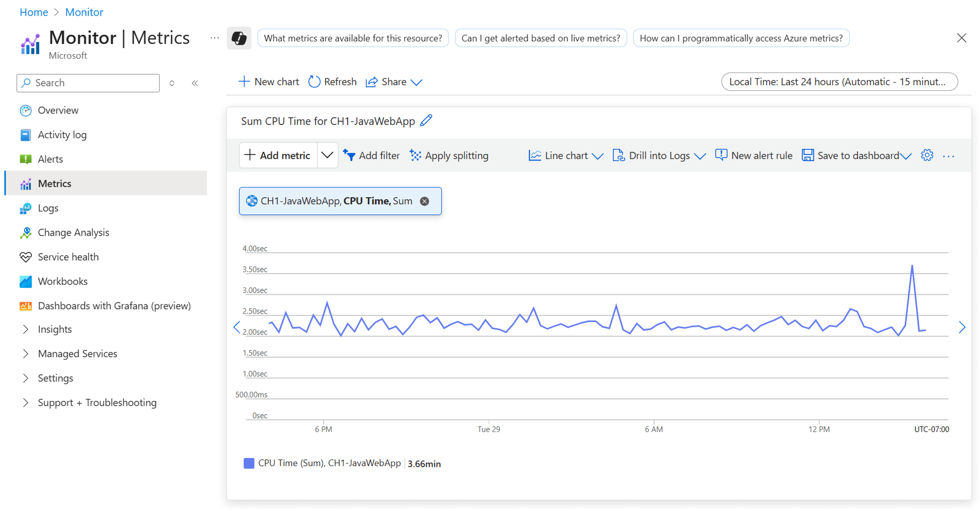This screenshot has height=511, width=980.
Task: Open Workbooks in sidebar
Action: pyautogui.click(x=63, y=281)
